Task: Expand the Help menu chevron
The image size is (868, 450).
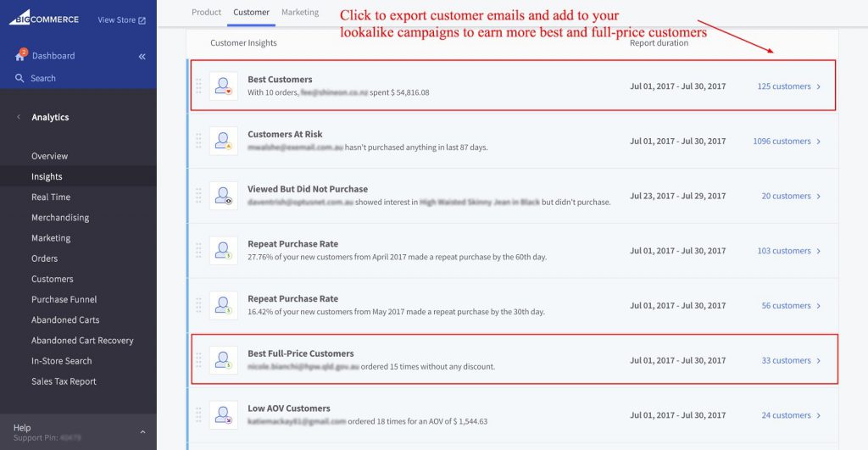Action: pyautogui.click(x=142, y=431)
